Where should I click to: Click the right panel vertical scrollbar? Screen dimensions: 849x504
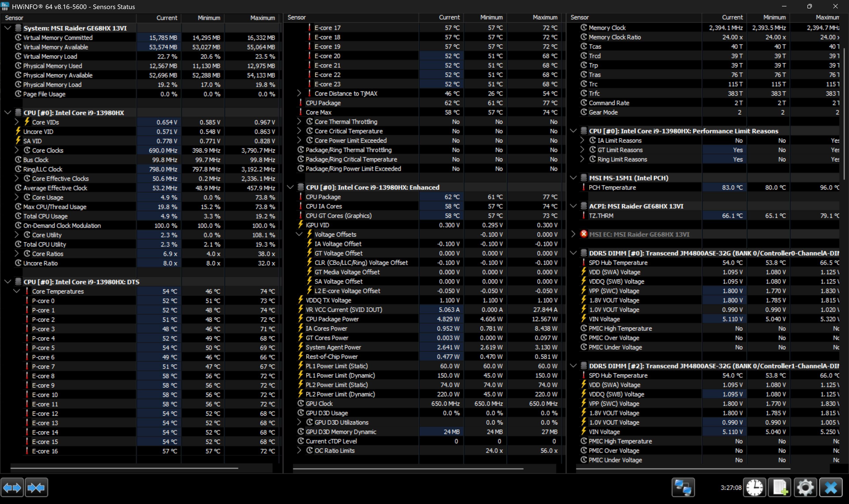pyautogui.click(x=844, y=114)
